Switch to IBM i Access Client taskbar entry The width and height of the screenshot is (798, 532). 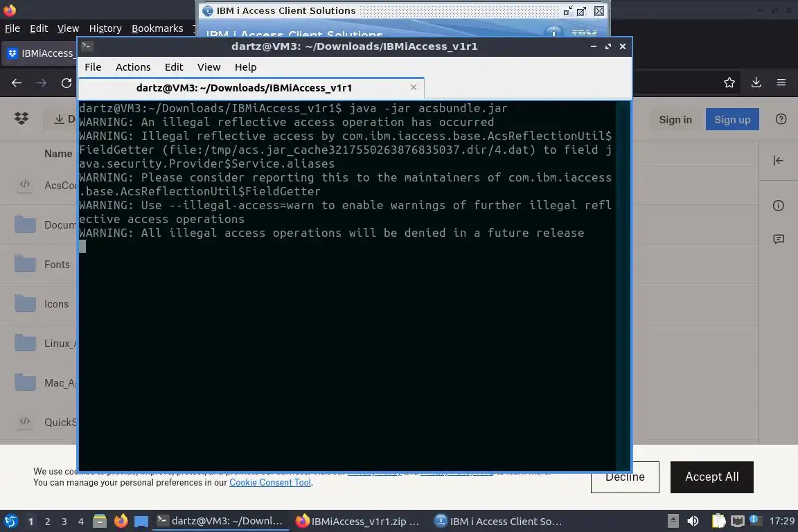(x=499, y=521)
